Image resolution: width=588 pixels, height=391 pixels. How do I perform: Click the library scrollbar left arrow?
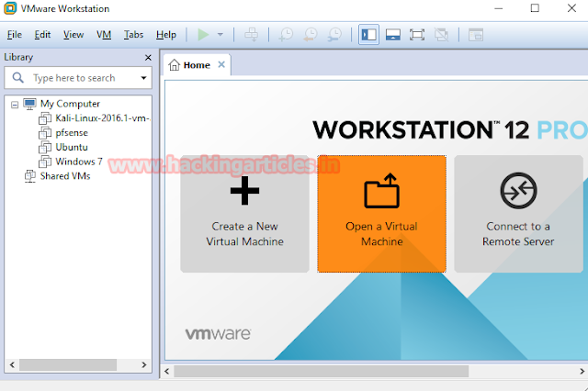(12, 364)
